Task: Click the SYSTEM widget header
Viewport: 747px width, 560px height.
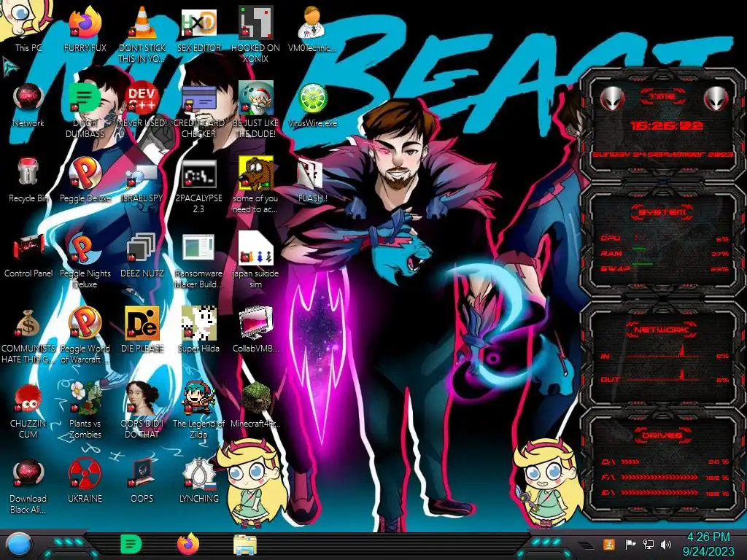Action: (662, 212)
